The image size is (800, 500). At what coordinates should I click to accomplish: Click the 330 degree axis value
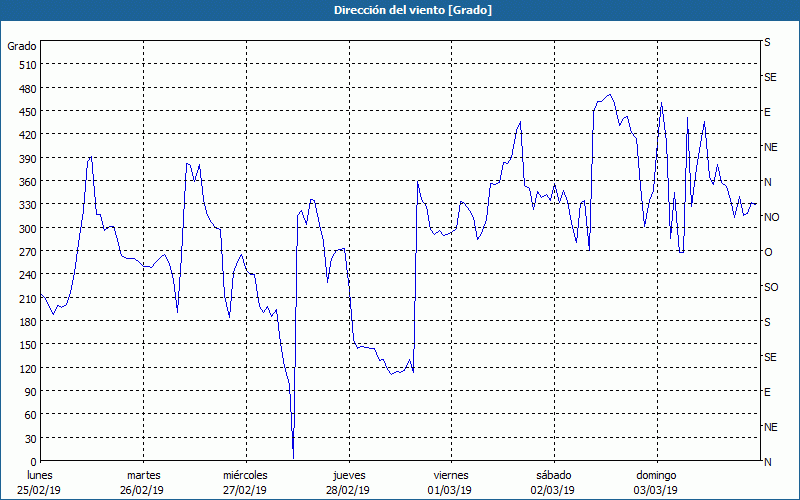tap(28, 205)
